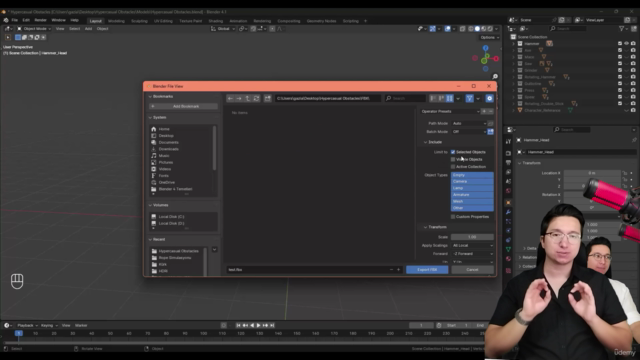Toggle Selected Objects checkbox
The width and height of the screenshot is (640, 360).
[x=453, y=152]
